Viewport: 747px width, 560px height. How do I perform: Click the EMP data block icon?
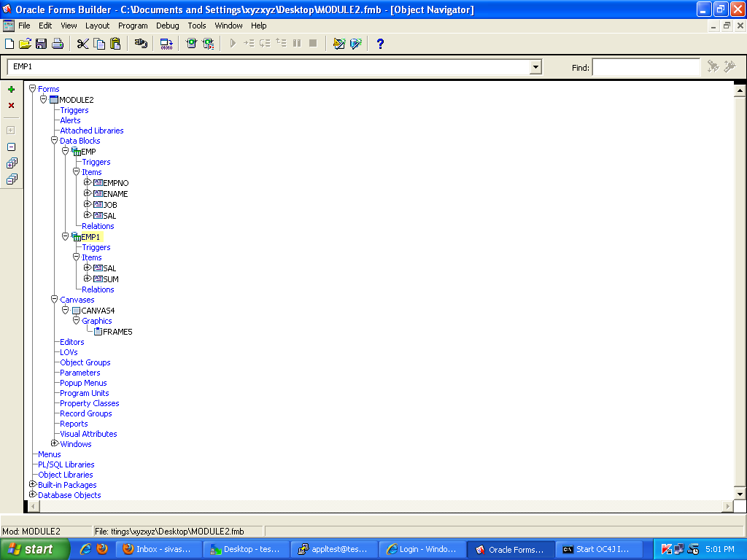pyautogui.click(x=76, y=152)
